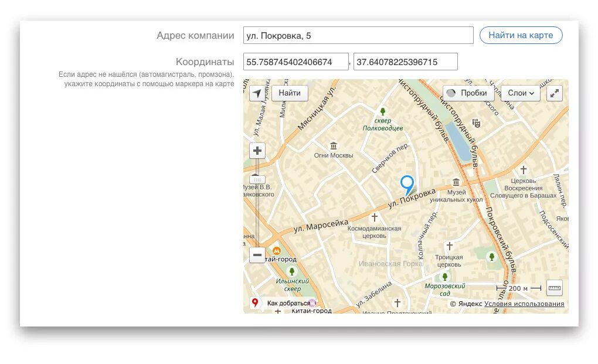Click the red pin in Как добраться

(255, 302)
